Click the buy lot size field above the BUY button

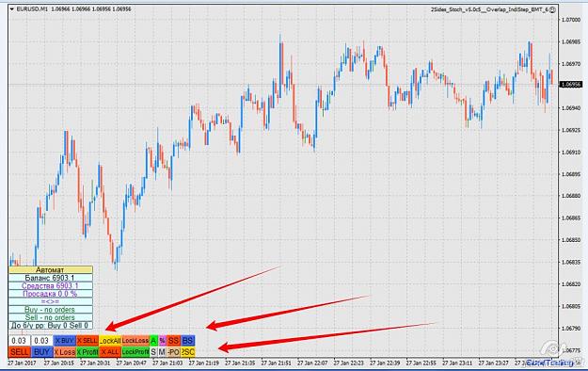point(42,341)
